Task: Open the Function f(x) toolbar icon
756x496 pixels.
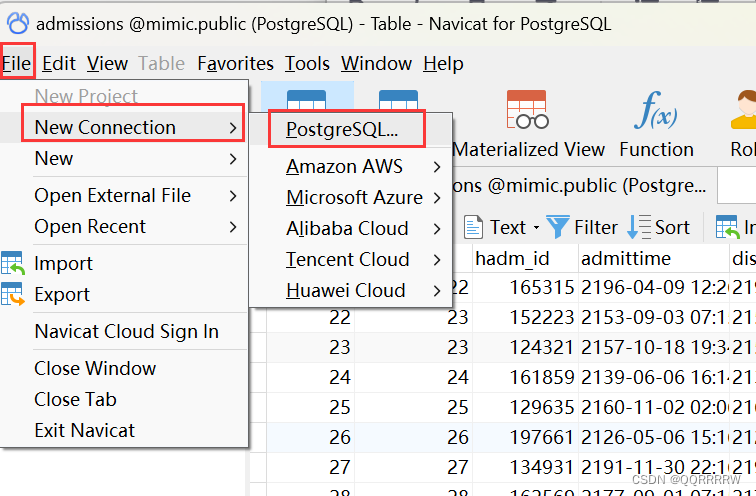Action: pos(656,110)
